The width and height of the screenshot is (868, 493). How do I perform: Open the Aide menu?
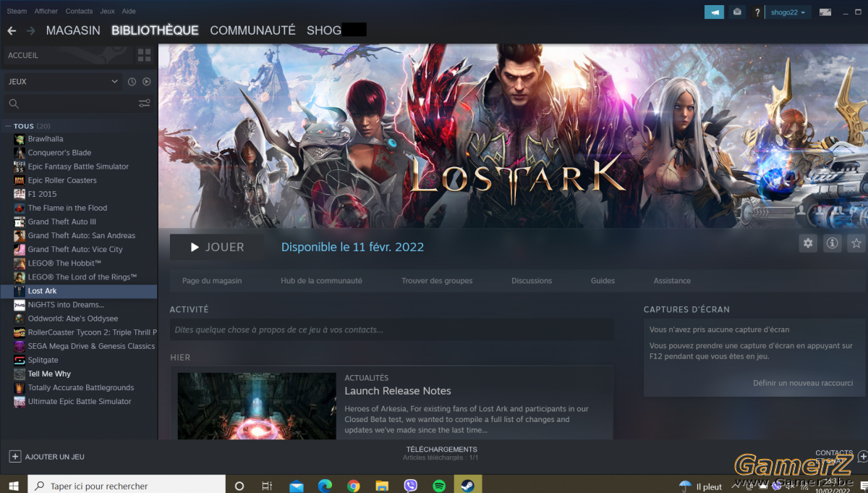tap(129, 11)
